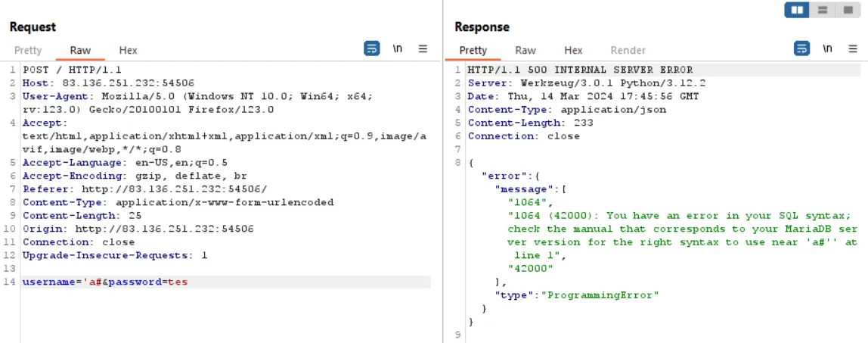This screenshot has width=868, height=343.
Task: Show non-printable characters (\n) in Request panel
Action: (397, 48)
